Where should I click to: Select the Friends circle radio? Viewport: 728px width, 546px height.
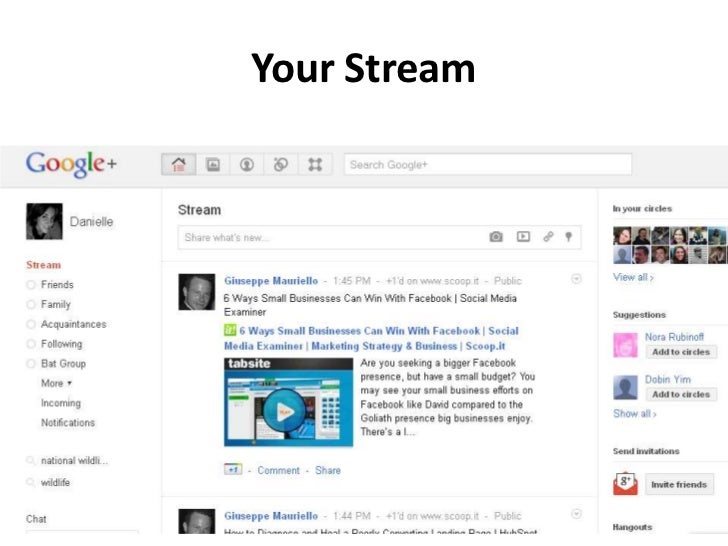pyautogui.click(x=31, y=285)
